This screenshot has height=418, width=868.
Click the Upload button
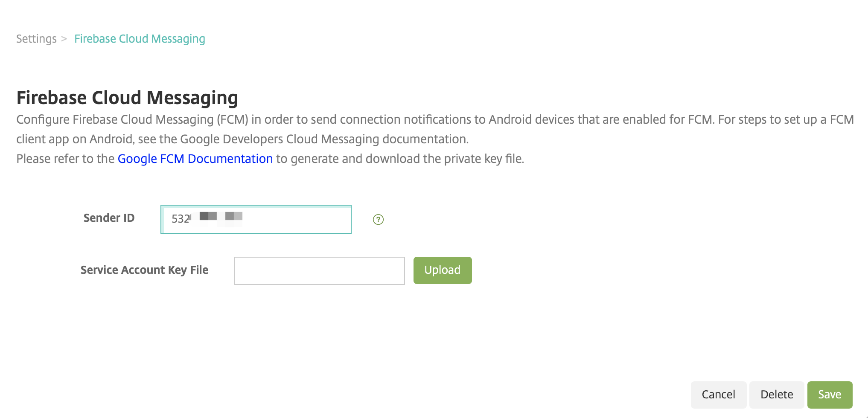pos(443,270)
